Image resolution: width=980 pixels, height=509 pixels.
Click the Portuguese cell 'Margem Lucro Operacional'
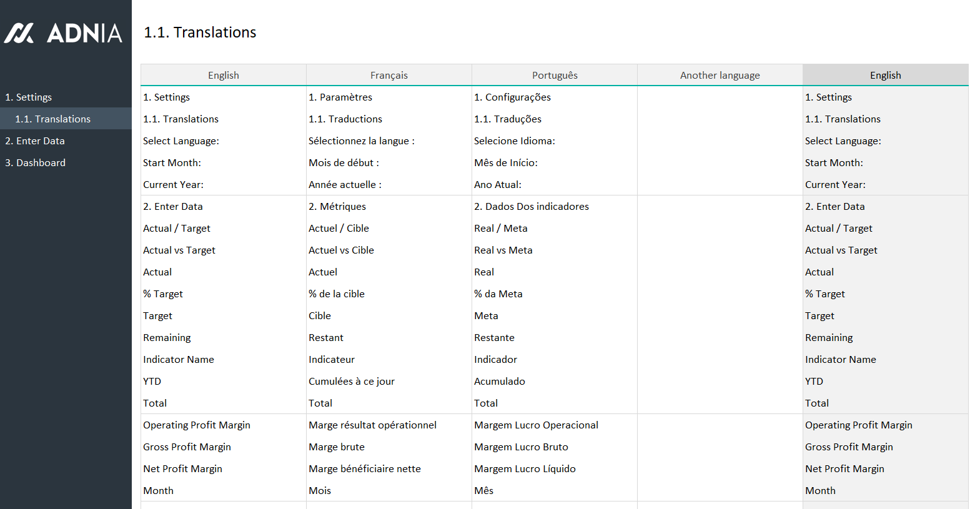[536, 425]
